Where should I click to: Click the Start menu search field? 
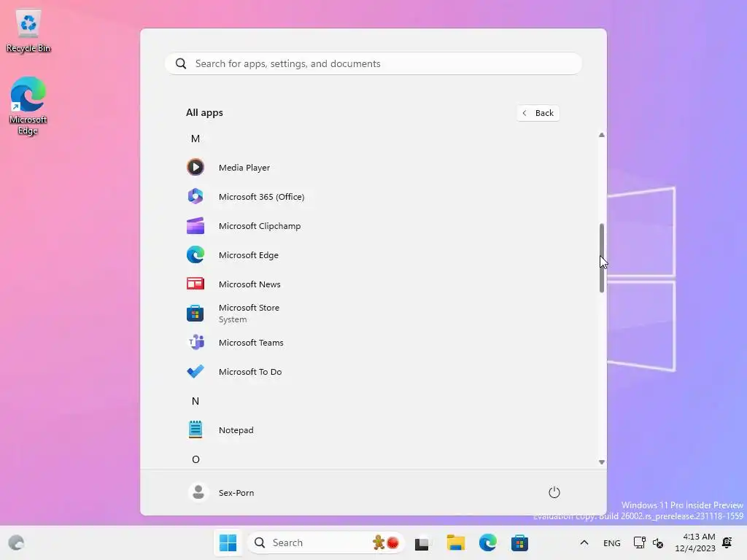coord(373,64)
